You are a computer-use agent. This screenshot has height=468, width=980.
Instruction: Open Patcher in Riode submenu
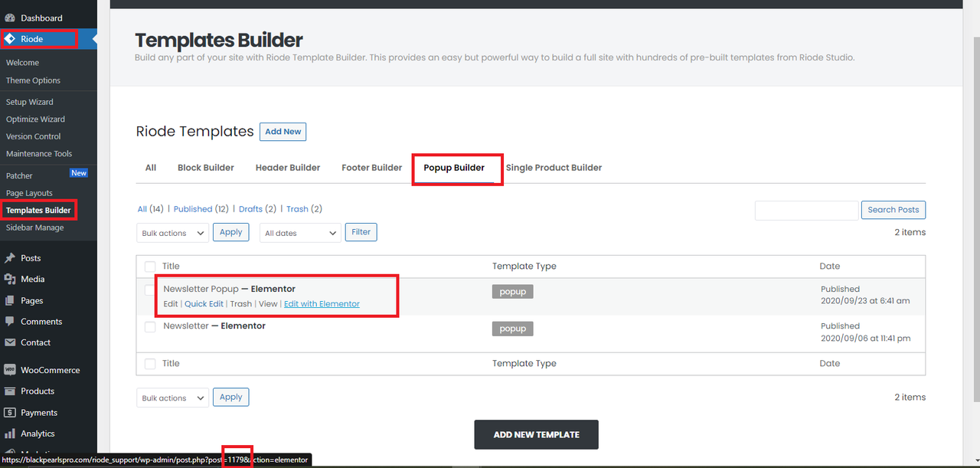(x=19, y=176)
